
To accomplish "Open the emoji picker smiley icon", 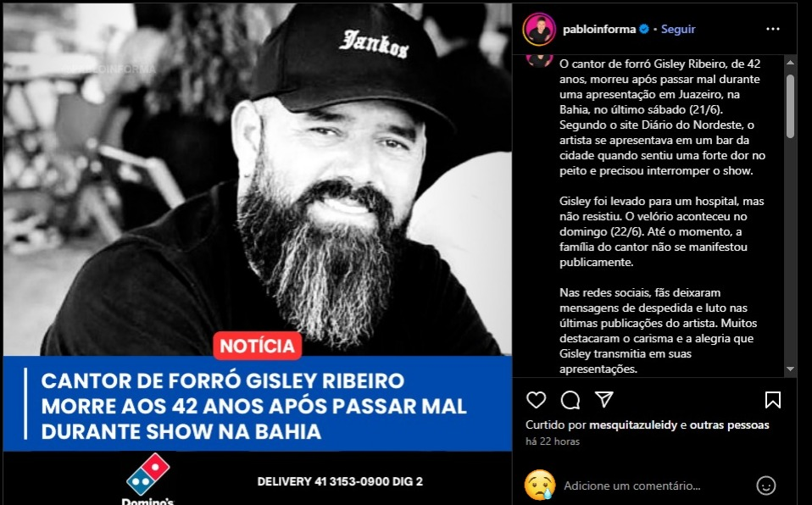I will coord(766,486).
